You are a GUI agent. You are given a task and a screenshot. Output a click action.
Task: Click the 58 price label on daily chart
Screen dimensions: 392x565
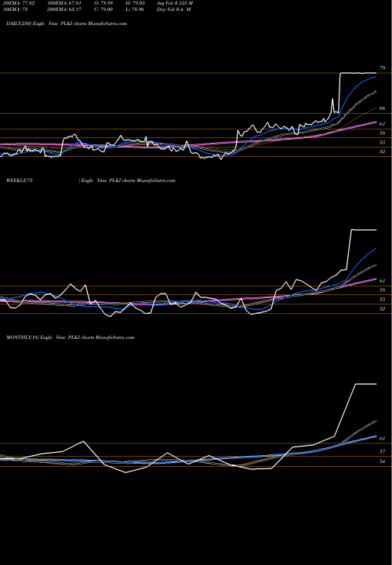[383, 133]
